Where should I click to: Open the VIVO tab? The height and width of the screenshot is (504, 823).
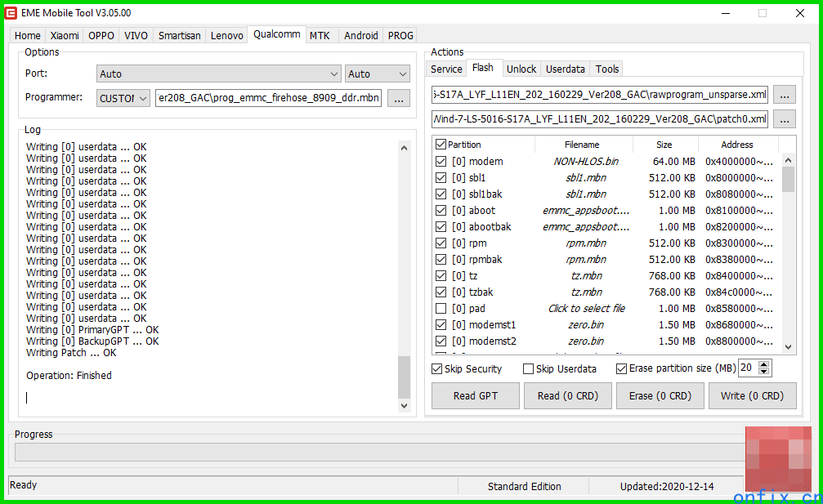(136, 36)
